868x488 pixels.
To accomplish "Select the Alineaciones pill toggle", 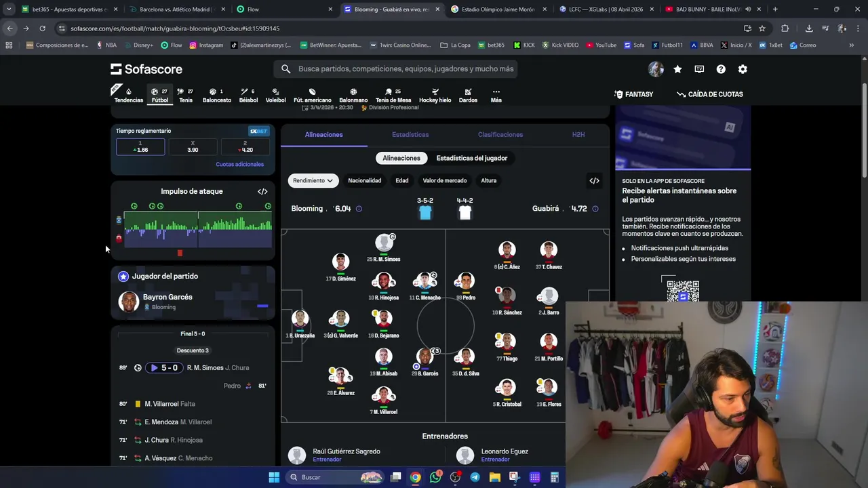I will point(401,158).
